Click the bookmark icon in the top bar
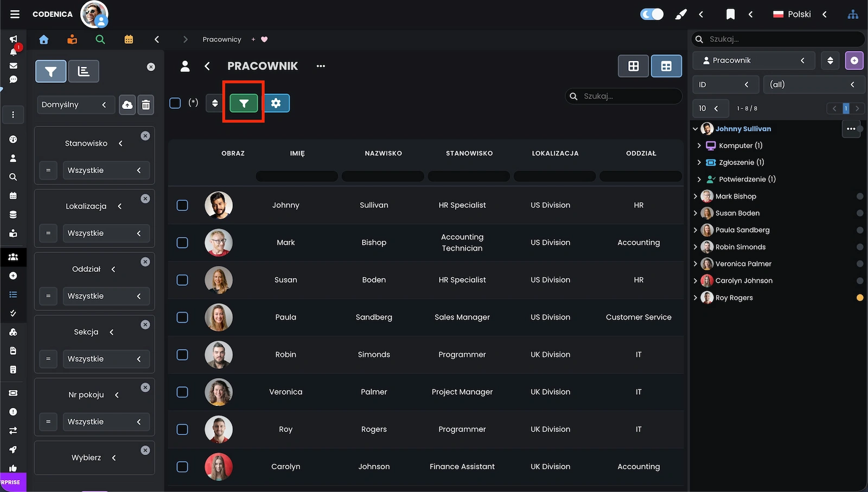 730,14
